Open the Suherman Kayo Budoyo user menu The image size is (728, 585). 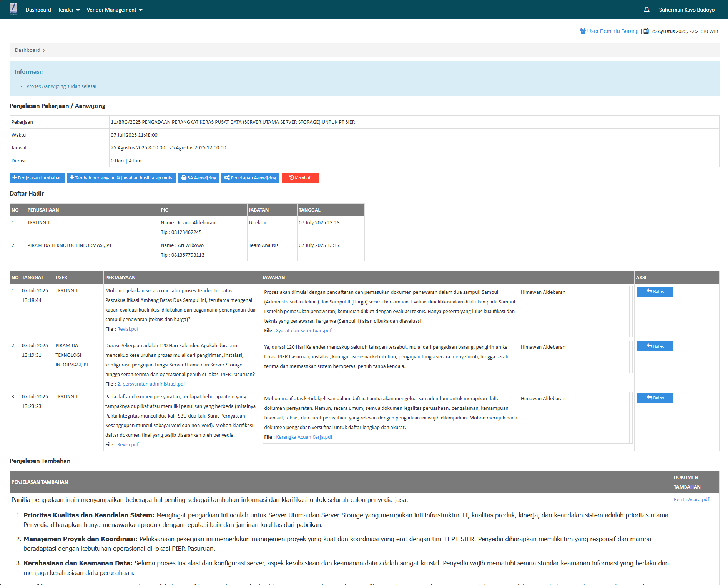(x=686, y=10)
